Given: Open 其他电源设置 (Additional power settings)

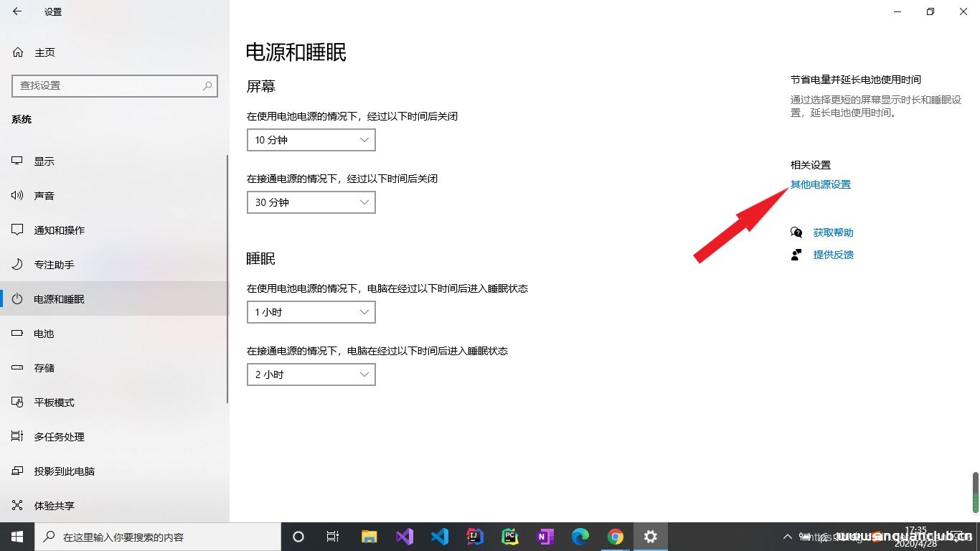Looking at the screenshot, I should point(820,184).
